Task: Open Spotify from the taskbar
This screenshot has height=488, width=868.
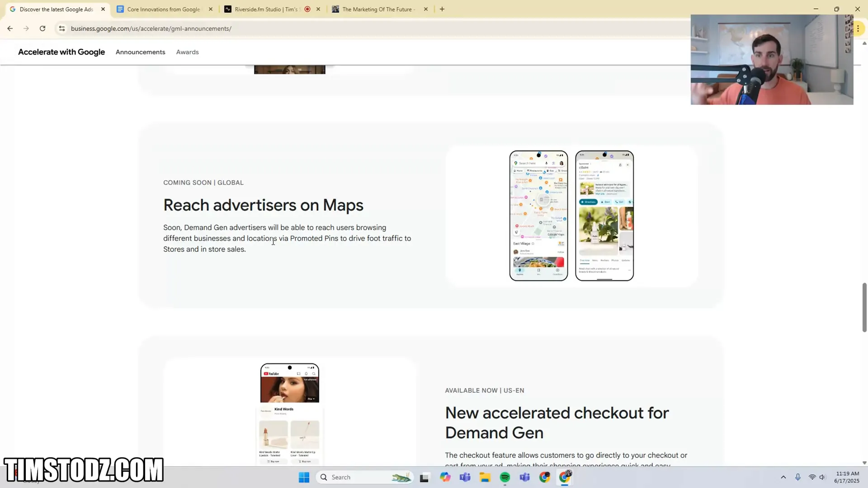Action: coord(505,477)
